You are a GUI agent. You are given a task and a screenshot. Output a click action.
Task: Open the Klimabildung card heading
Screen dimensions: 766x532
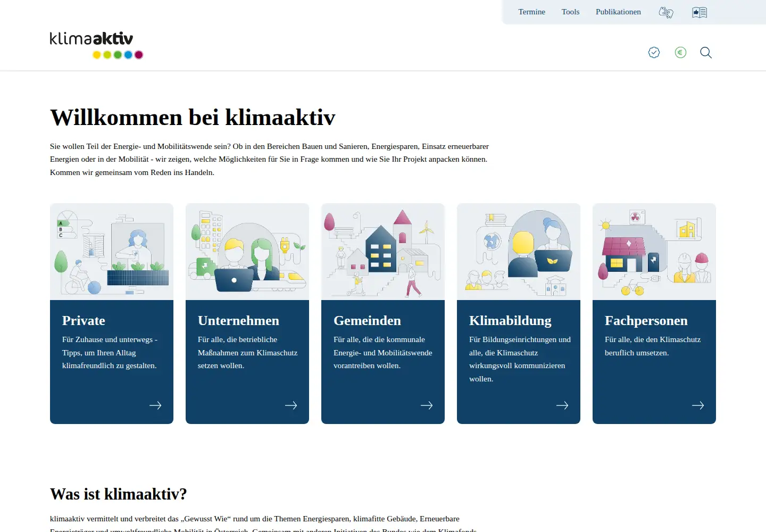coord(510,321)
